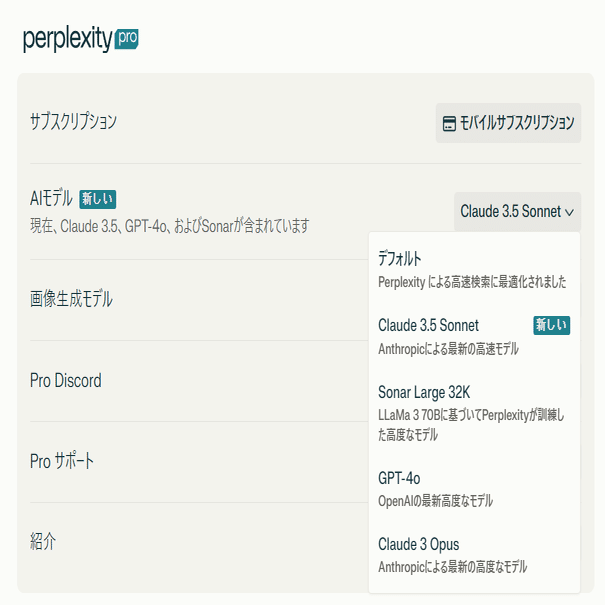Viewport: 605px width, 605px height.
Task: Choose Claude 3.5 Sonnet from the list
Action: pos(474,336)
